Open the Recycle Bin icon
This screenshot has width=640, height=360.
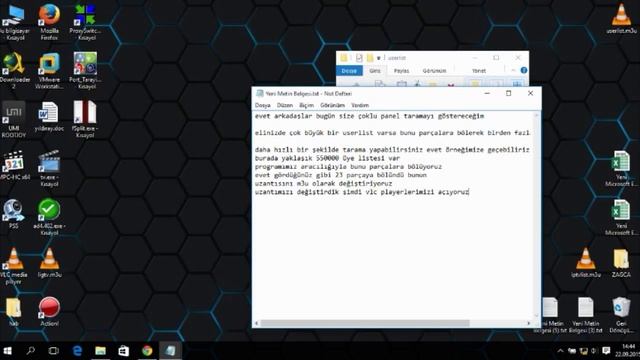[621, 315]
